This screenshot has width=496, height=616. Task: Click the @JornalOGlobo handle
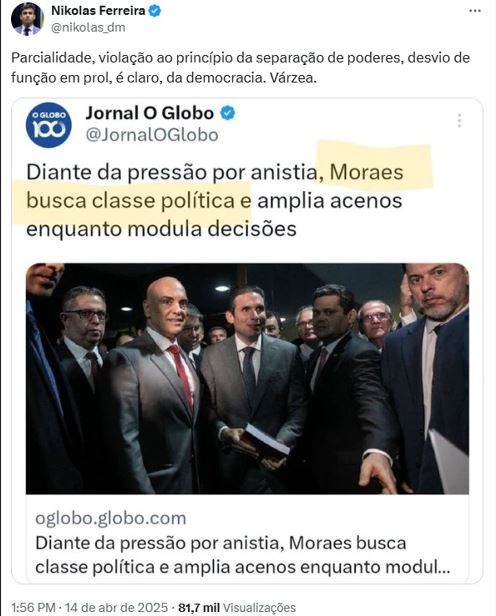[x=152, y=135]
